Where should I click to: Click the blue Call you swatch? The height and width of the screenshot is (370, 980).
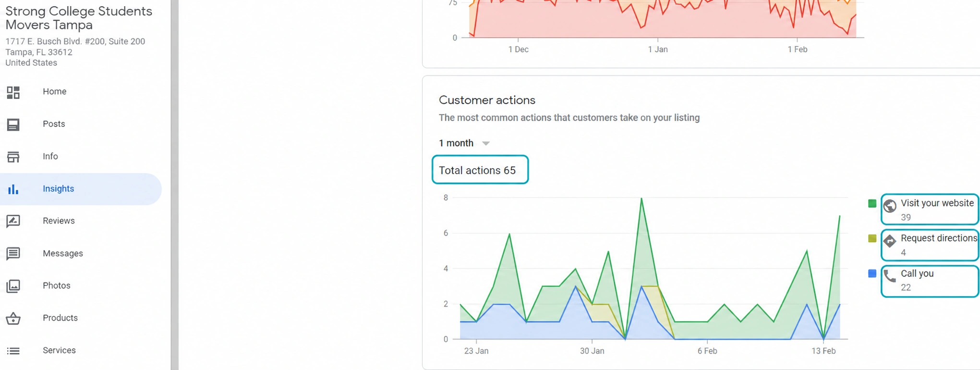(872, 273)
